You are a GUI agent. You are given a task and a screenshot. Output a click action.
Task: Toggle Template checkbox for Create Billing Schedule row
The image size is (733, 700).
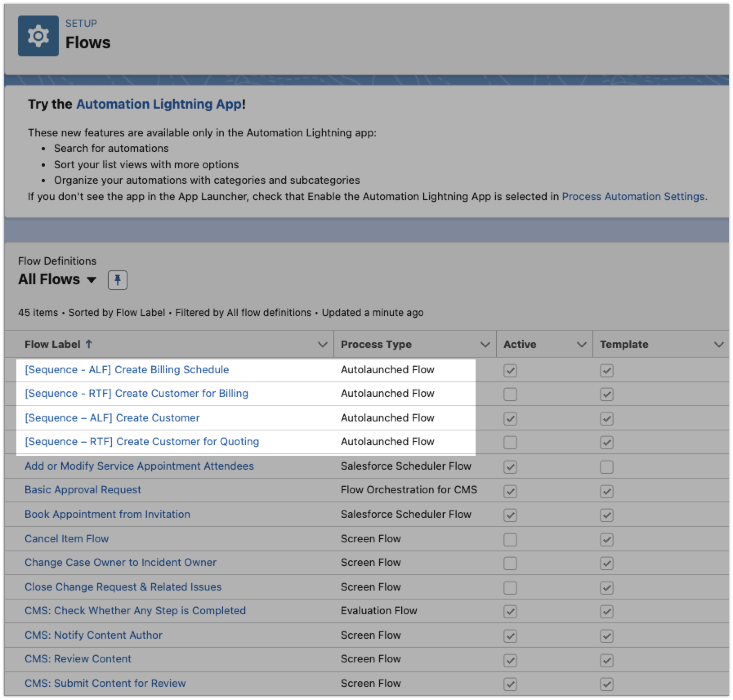606,370
